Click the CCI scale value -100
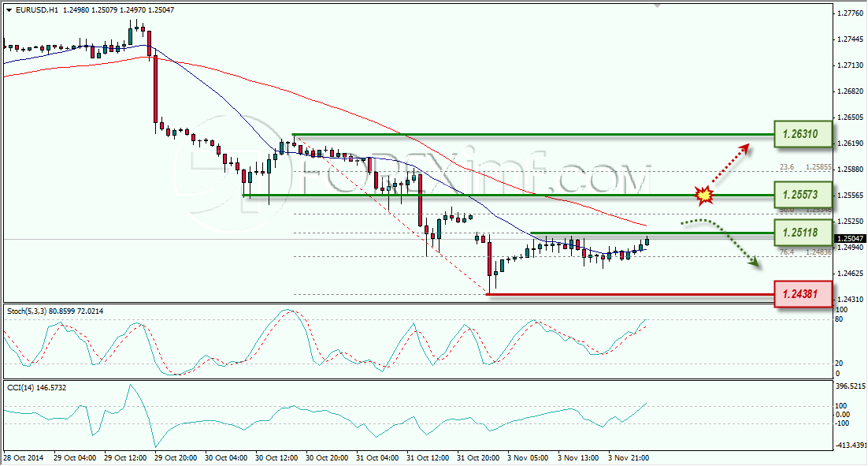 click(x=842, y=424)
